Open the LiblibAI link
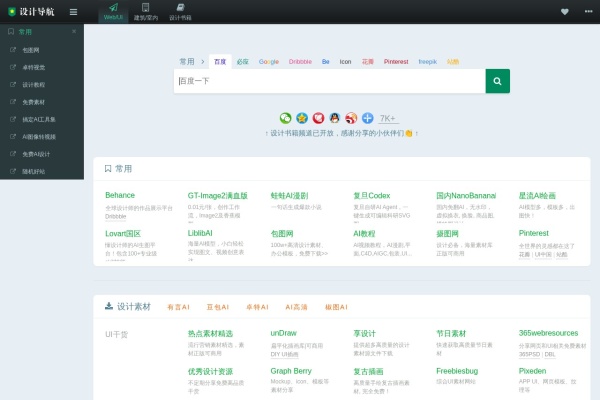The height and width of the screenshot is (400, 600). [200, 233]
